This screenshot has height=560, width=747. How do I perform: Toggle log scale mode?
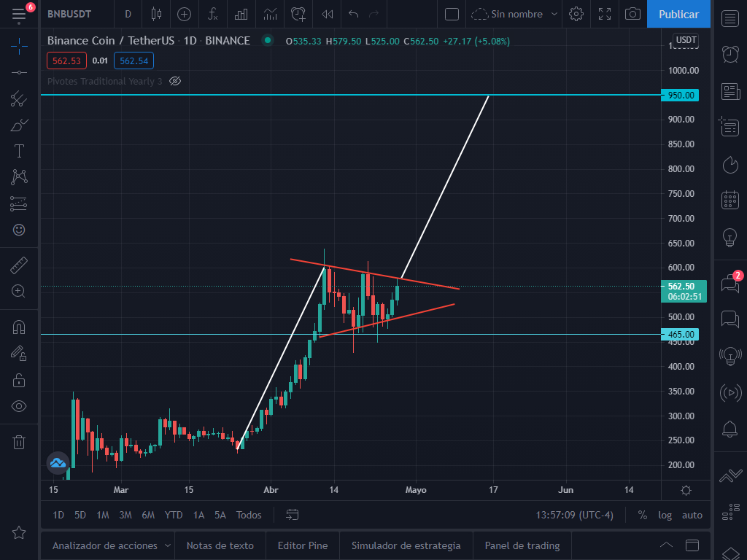click(665, 515)
